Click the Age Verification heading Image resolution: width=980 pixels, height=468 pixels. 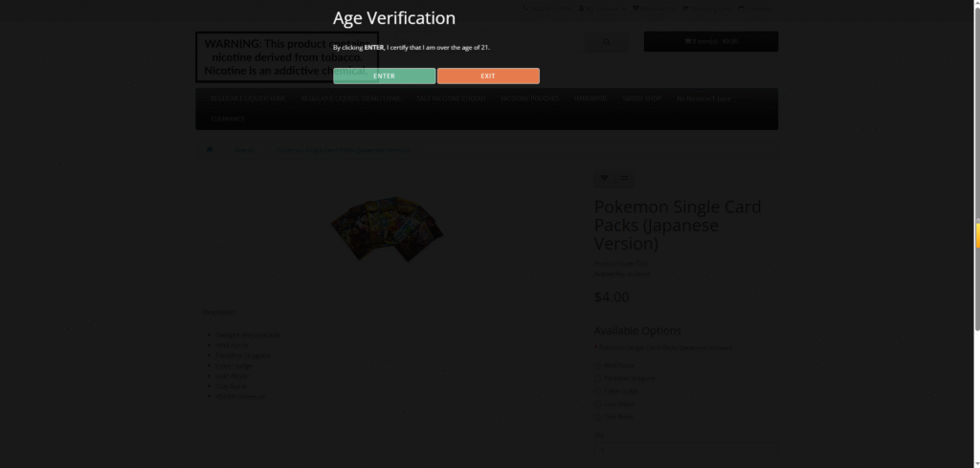click(x=393, y=18)
